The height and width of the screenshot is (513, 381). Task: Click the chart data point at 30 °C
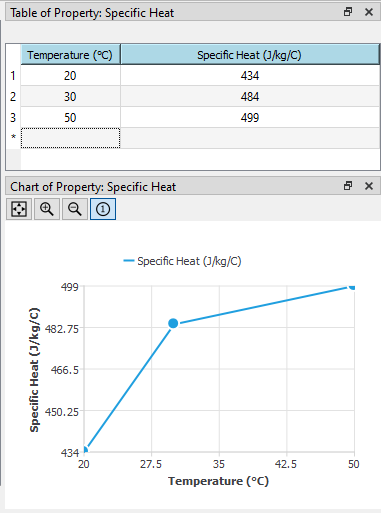(x=173, y=323)
